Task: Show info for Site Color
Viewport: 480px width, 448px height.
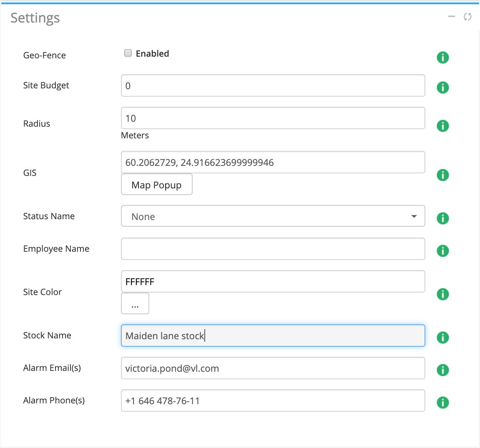Action: click(x=442, y=294)
